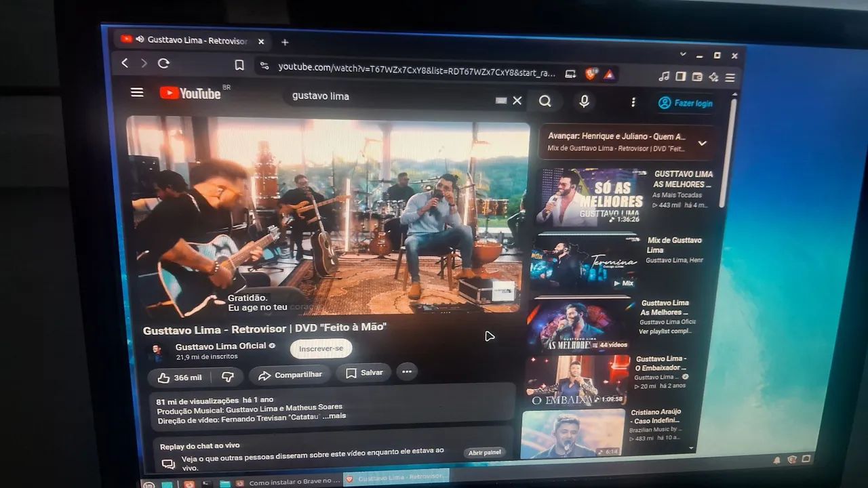
Task: Click the Inscrever-se subscribe button
Action: [321, 348]
